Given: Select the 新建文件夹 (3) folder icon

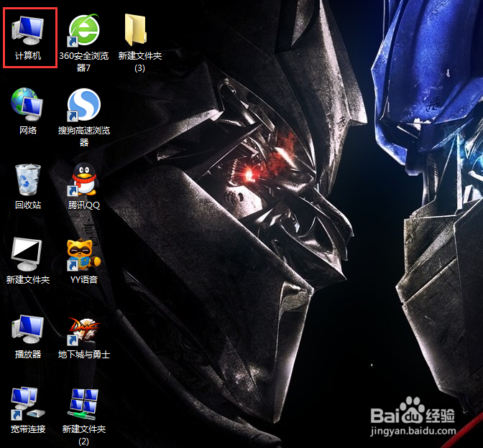Looking at the screenshot, I should (x=136, y=30).
